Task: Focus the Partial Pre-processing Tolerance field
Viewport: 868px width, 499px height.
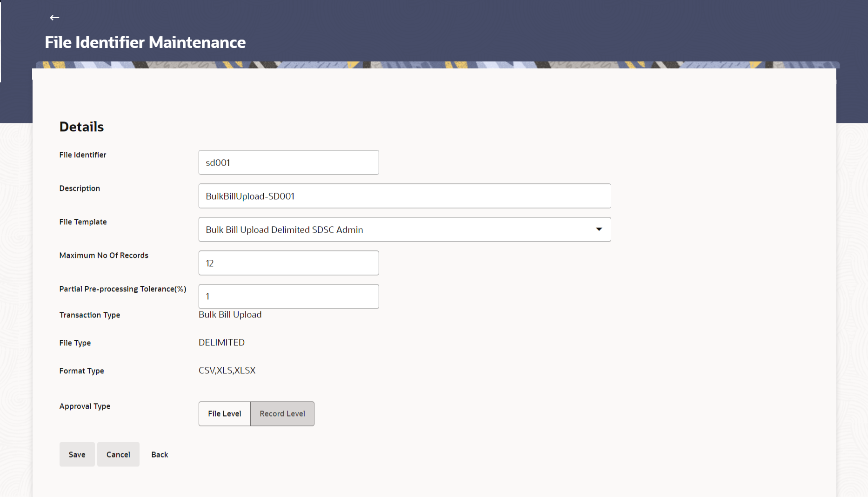Action: click(x=289, y=297)
